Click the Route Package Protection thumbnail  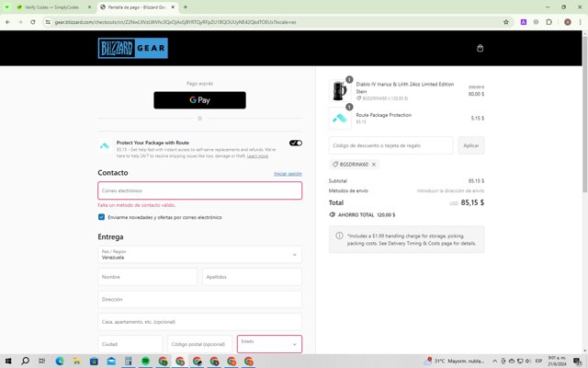tap(340, 118)
